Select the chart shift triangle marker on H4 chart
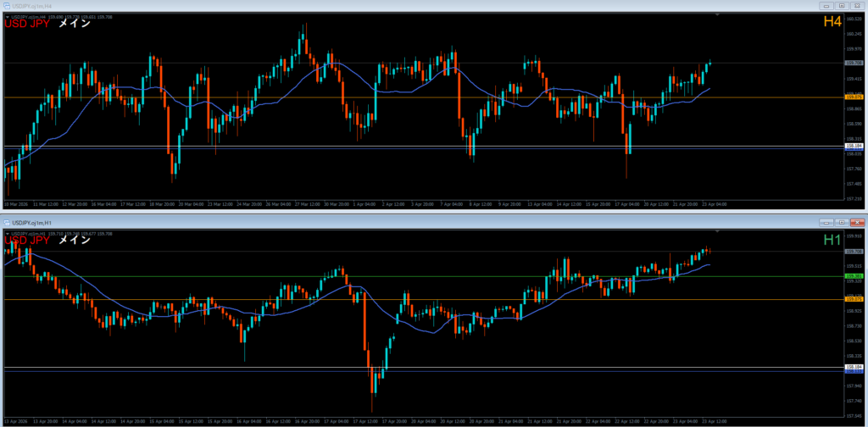The image size is (868, 427). point(717,15)
